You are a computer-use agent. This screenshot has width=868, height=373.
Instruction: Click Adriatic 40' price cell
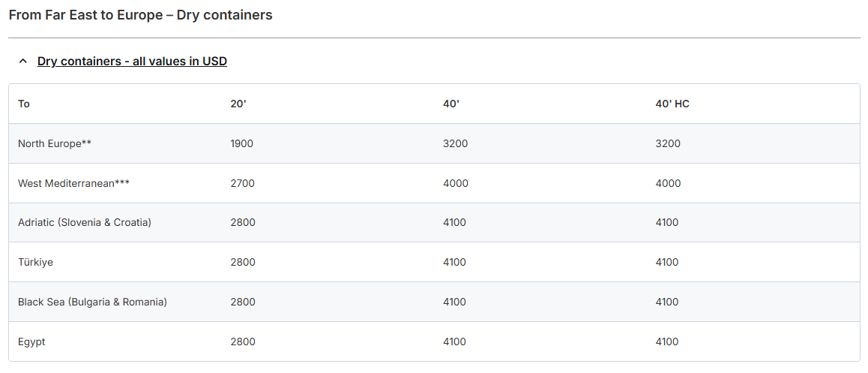point(455,223)
